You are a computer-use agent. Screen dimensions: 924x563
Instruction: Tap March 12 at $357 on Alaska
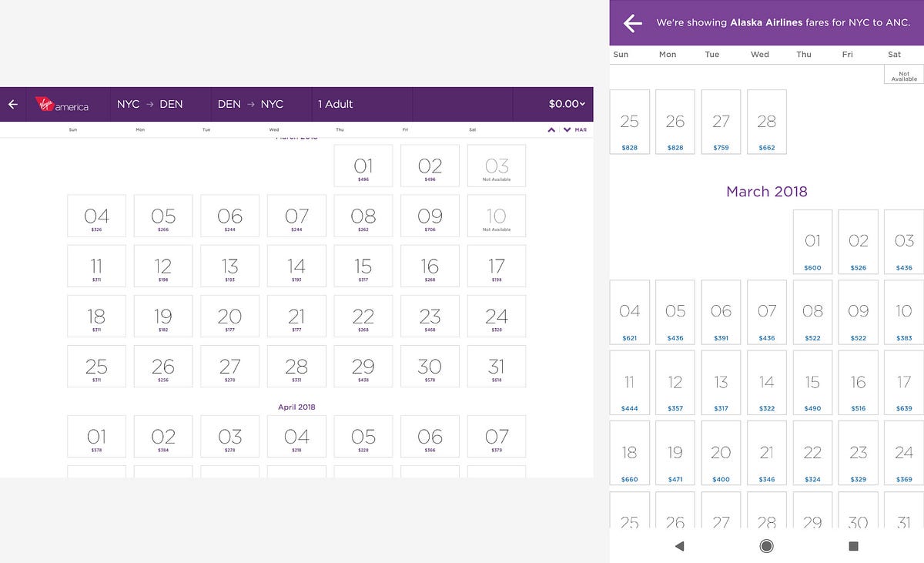pos(675,382)
